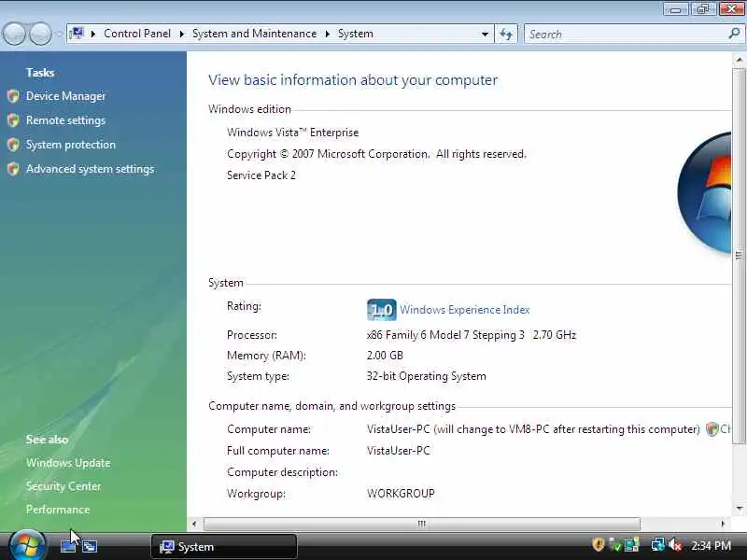Click the green check tray icon
This screenshot has height=560, width=747.
(615, 544)
